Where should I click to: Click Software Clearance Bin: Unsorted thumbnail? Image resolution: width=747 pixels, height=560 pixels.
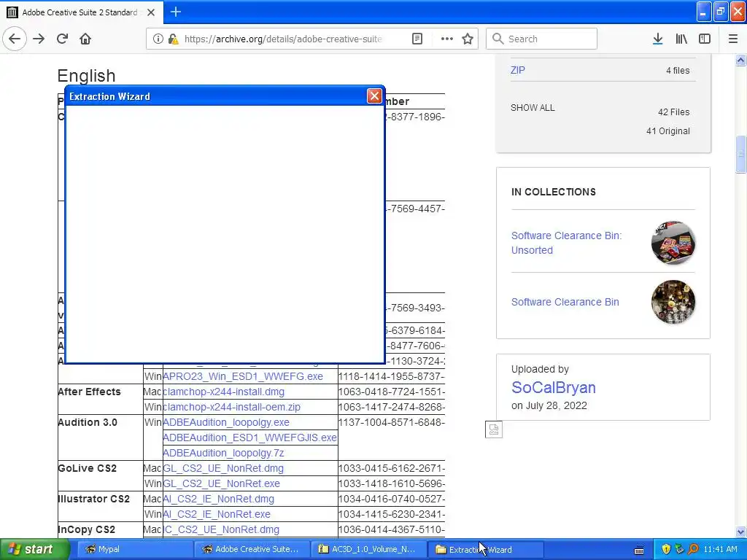(x=673, y=243)
